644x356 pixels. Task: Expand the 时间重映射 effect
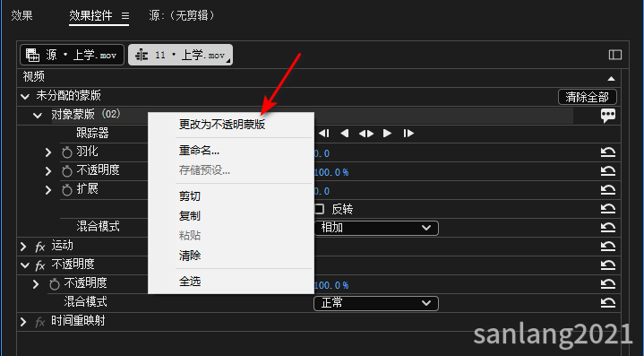coord(23,322)
